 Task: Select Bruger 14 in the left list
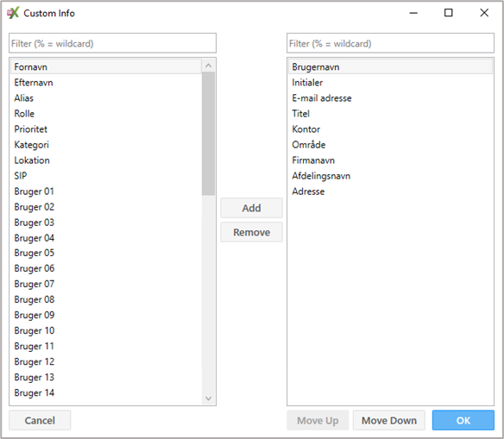tap(106, 392)
